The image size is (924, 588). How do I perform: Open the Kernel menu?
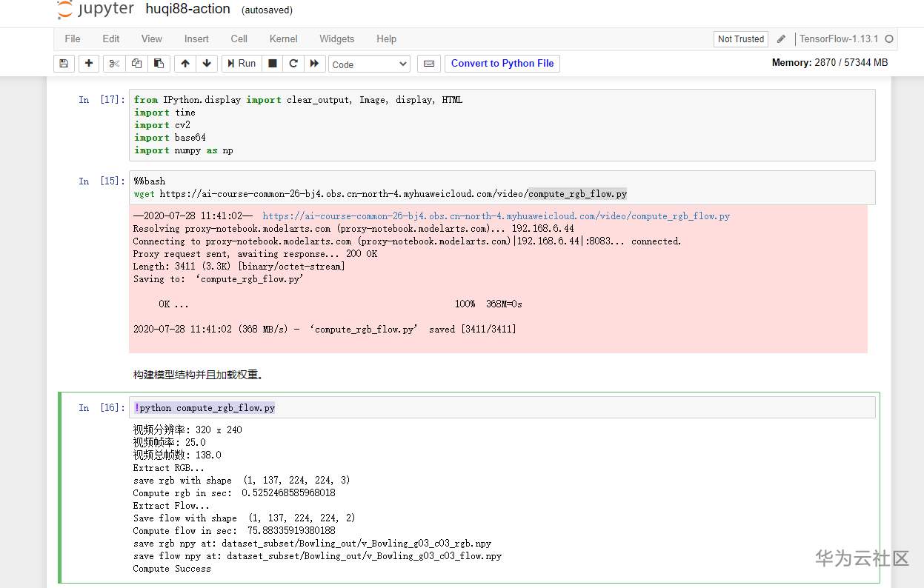pos(284,39)
